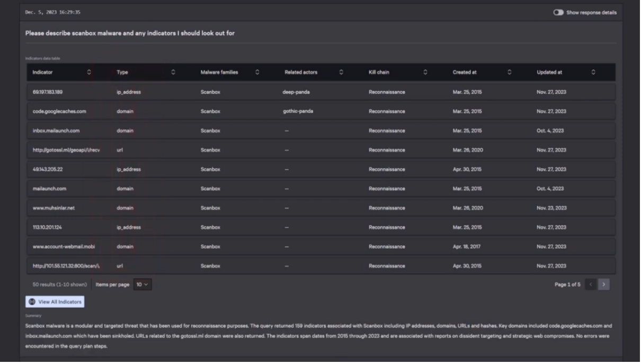Screen dimensions: 641x364
Task: Click deep-panda related actor
Action: pos(296,92)
